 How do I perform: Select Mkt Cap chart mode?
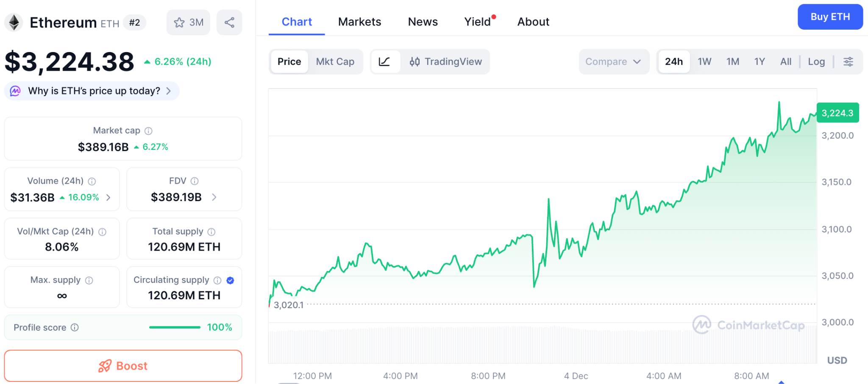point(335,62)
